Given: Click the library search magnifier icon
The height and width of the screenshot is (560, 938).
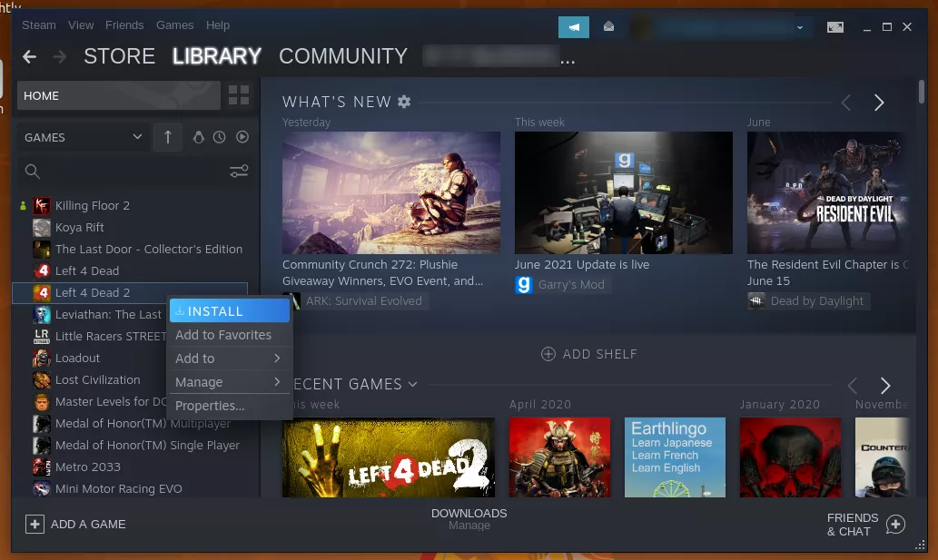Looking at the screenshot, I should click(33, 172).
